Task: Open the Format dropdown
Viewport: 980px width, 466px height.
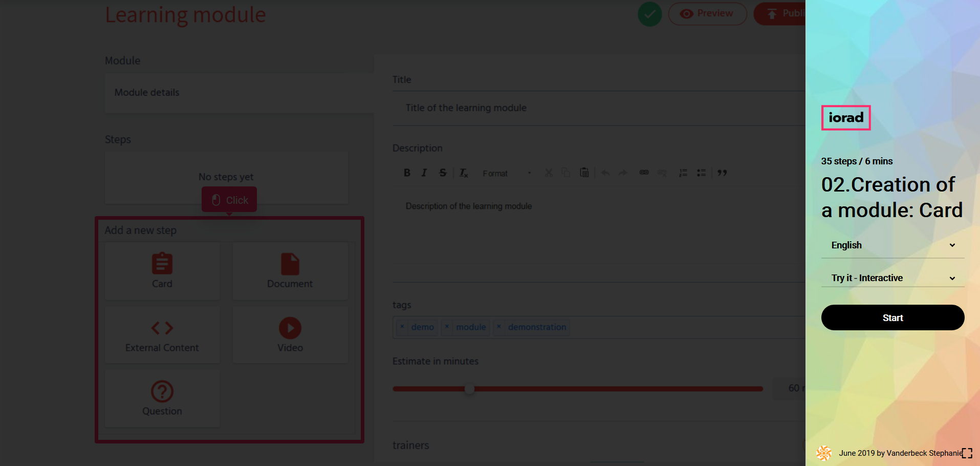Action: click(507, 174)
